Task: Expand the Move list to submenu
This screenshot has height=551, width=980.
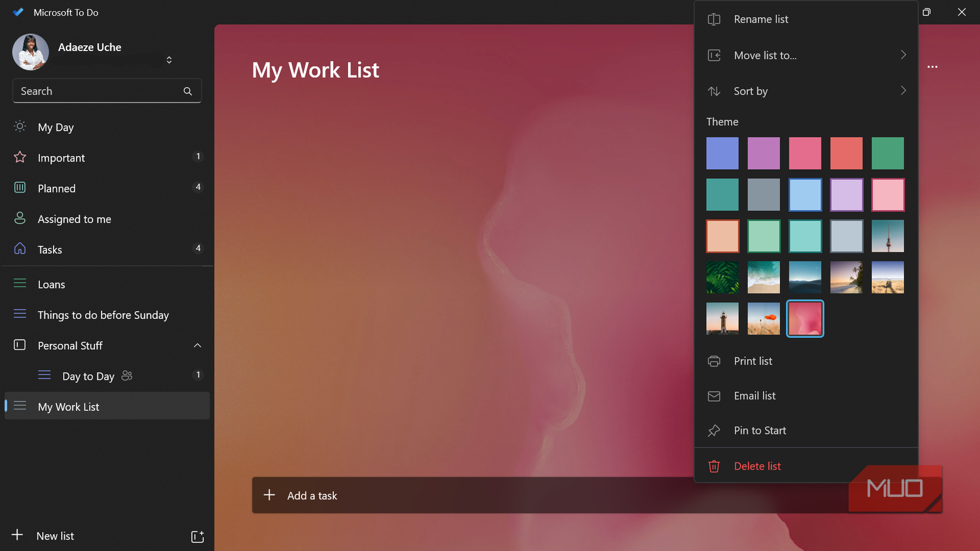Action: pyautogui.click(x=903, y=55)
